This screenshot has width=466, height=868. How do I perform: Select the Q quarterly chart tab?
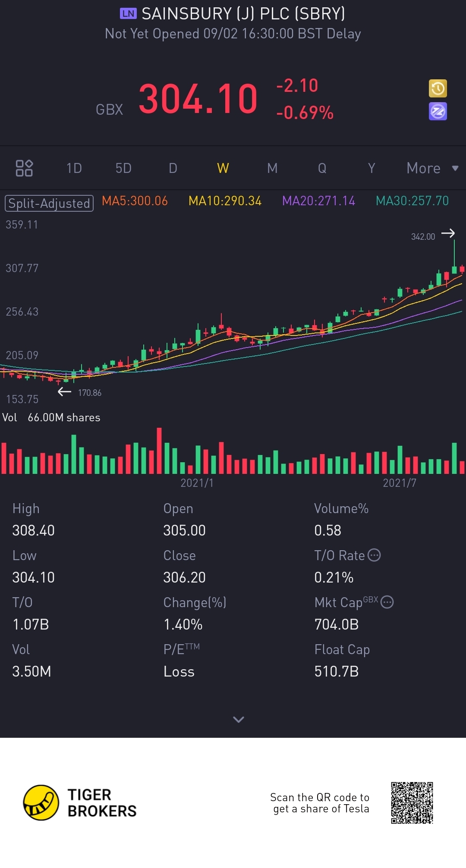322,168
